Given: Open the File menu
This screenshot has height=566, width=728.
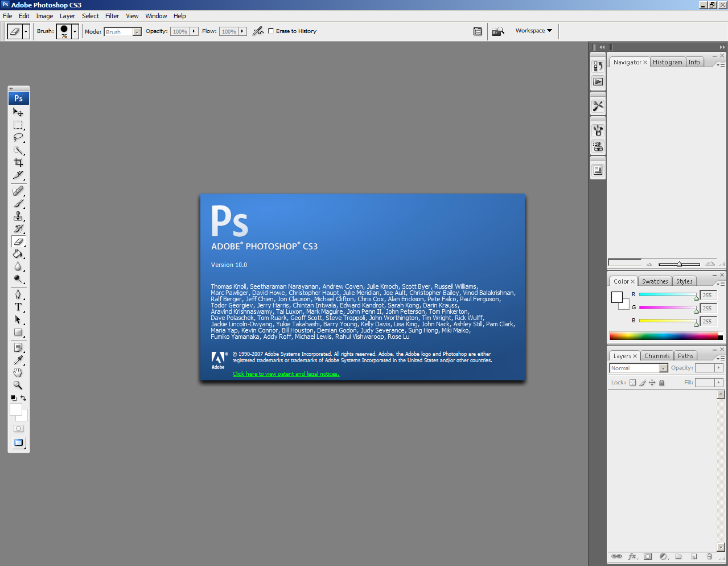Looking at the screenshot, I should click(x=7, y=16).
